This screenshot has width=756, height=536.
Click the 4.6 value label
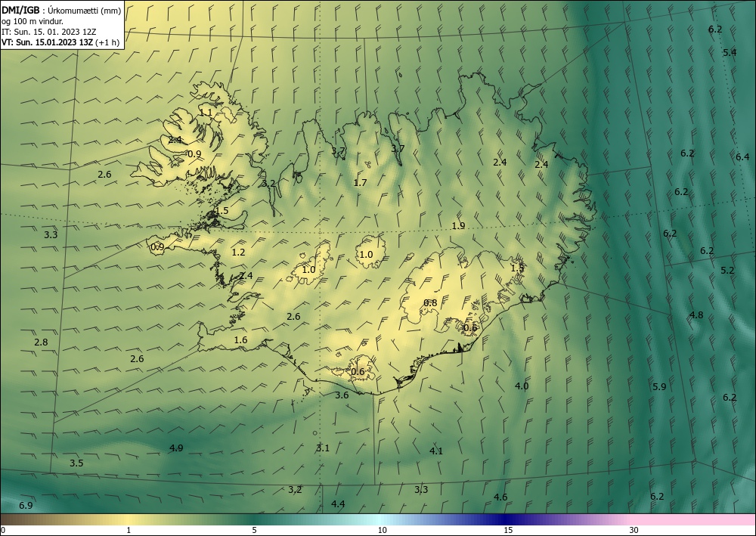click(500, 497)
